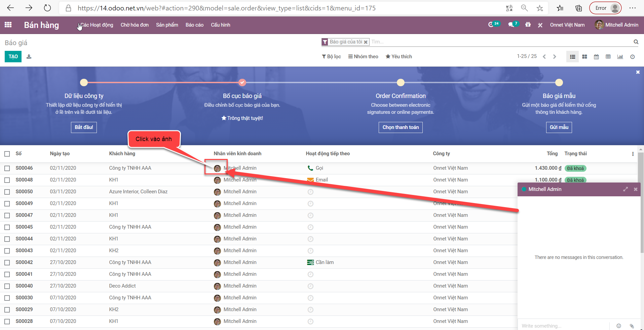644x330 pixels.
Task: Open the Sản phẩm menu
Action: 167,25
